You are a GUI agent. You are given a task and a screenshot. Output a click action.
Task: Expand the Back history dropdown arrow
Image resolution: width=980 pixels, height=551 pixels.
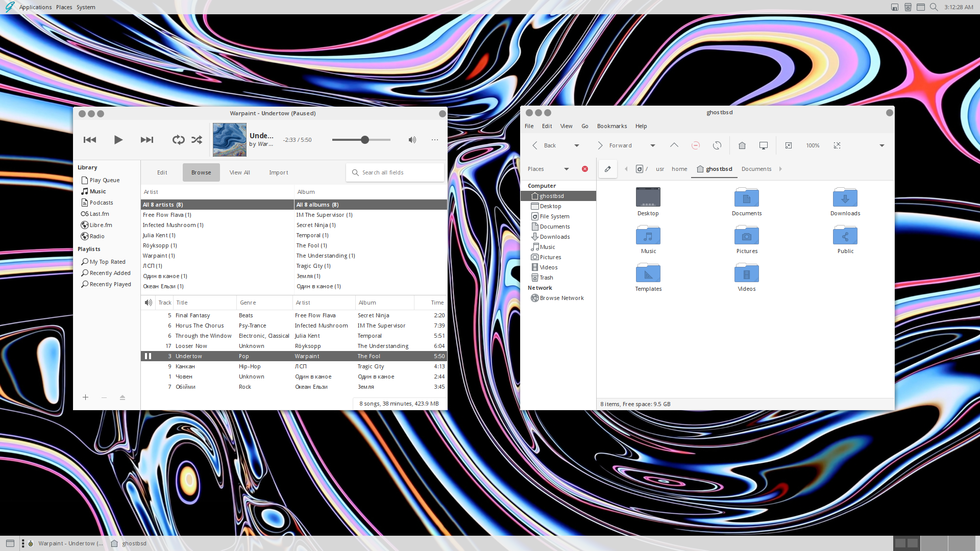[577, 145]
